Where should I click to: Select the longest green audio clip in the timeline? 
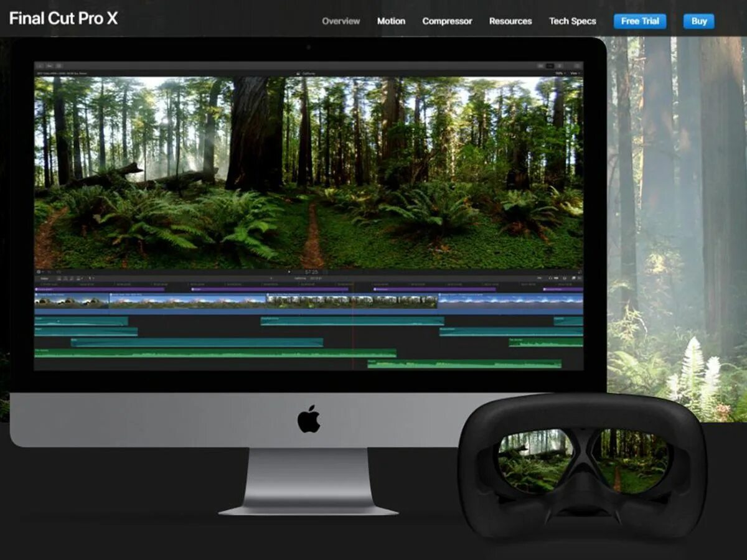[x=215, y=353]
